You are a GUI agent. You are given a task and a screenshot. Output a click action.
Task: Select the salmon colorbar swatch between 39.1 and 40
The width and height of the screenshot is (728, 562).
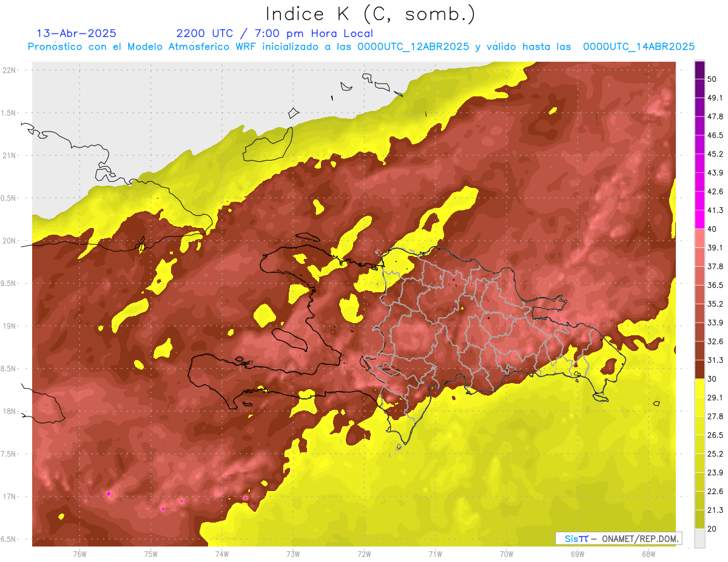[699, 238]
